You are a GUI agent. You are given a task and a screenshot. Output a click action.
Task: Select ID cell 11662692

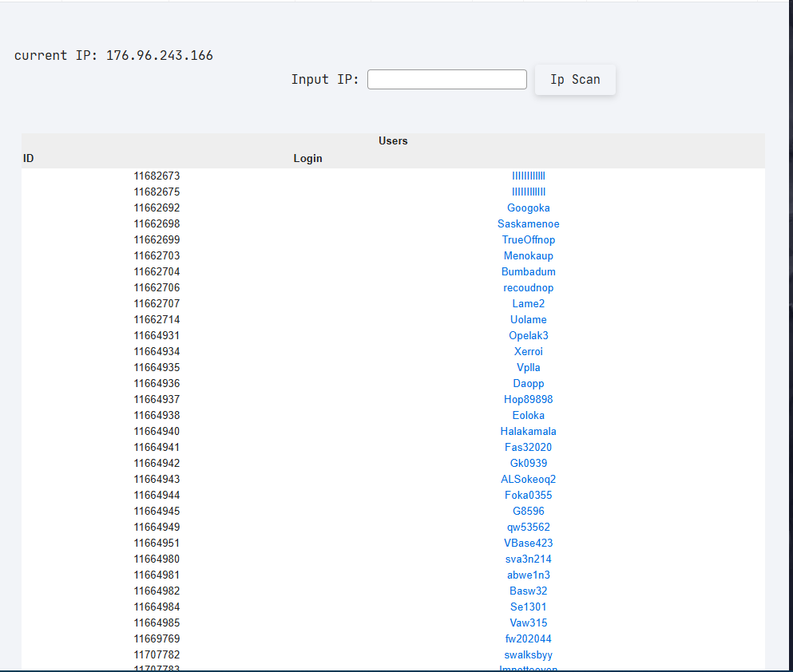coord(157,208)
